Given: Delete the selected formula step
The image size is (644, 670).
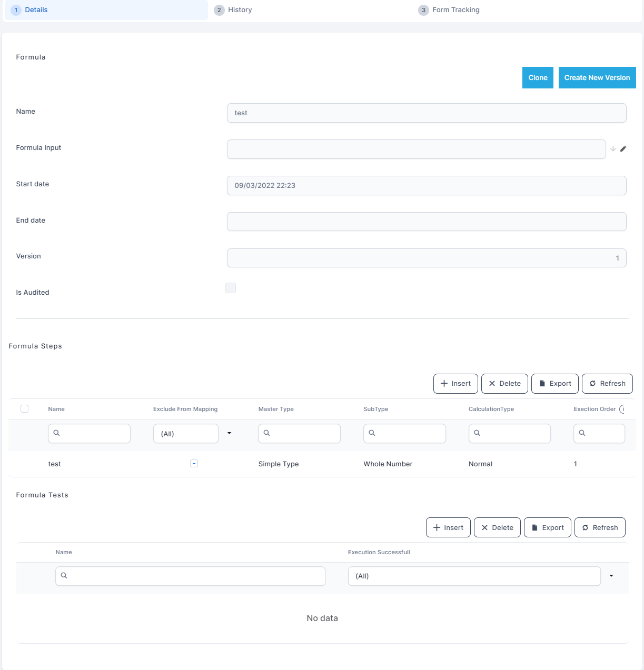Looking at the screenshot, I should point(504,384).
